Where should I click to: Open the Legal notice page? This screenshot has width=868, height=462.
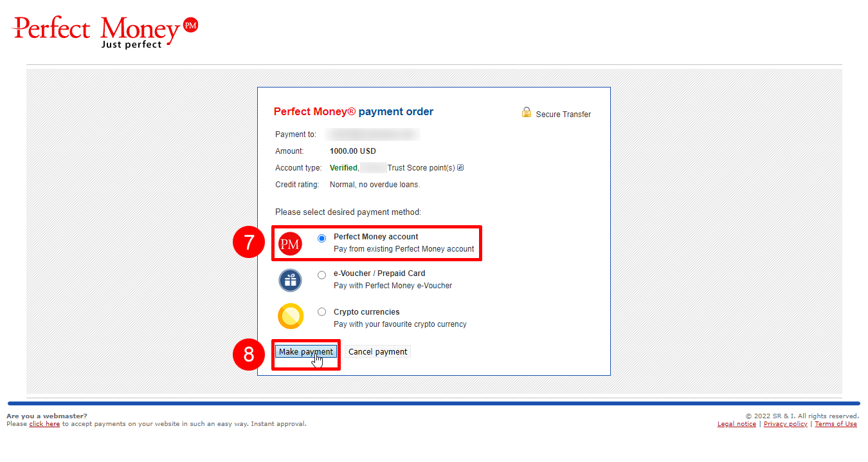click(736, 423)
